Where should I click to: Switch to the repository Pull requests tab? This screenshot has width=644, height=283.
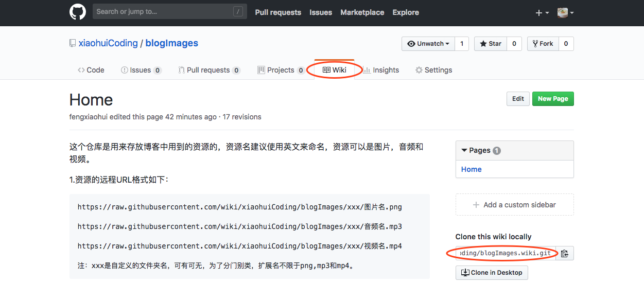[210, 70]
